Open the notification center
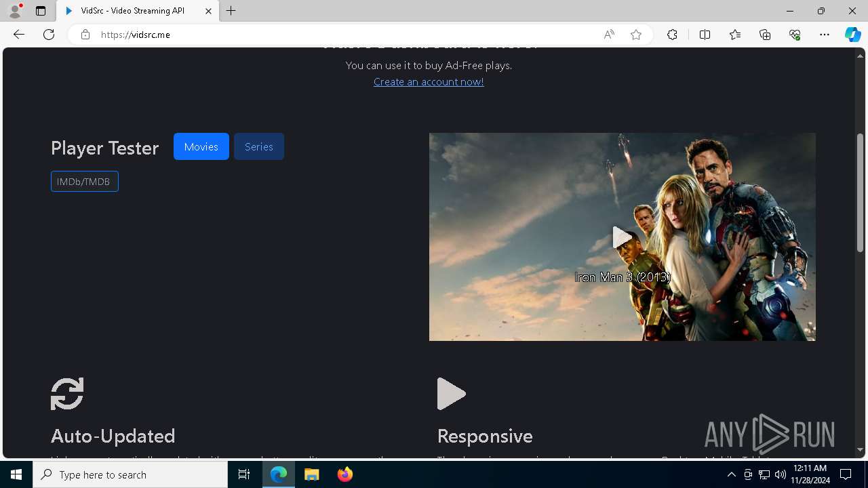 pyautogui.click(x=846, y=474)
